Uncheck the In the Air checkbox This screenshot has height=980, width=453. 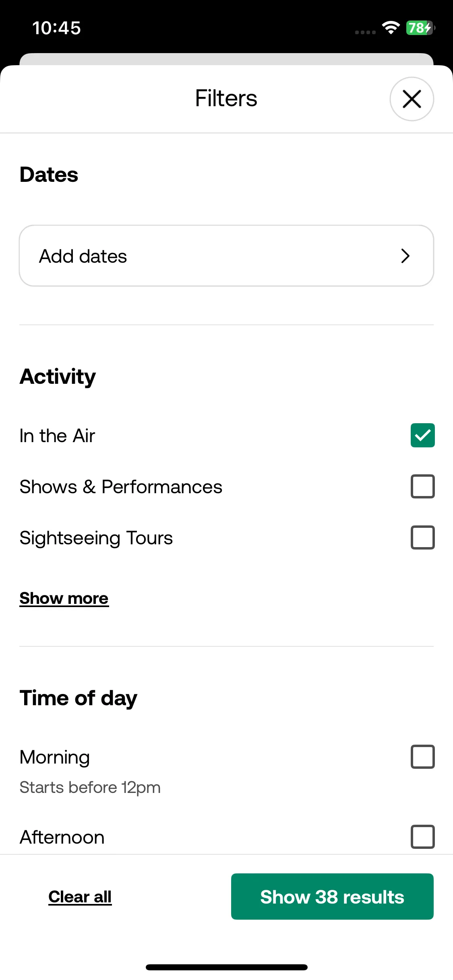[422, 435]
